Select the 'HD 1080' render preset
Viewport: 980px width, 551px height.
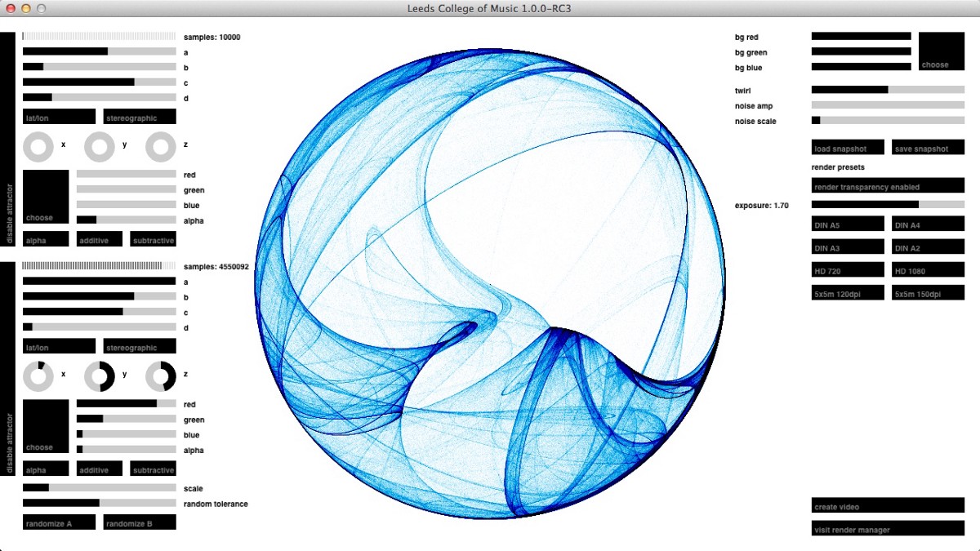(928, 269)
